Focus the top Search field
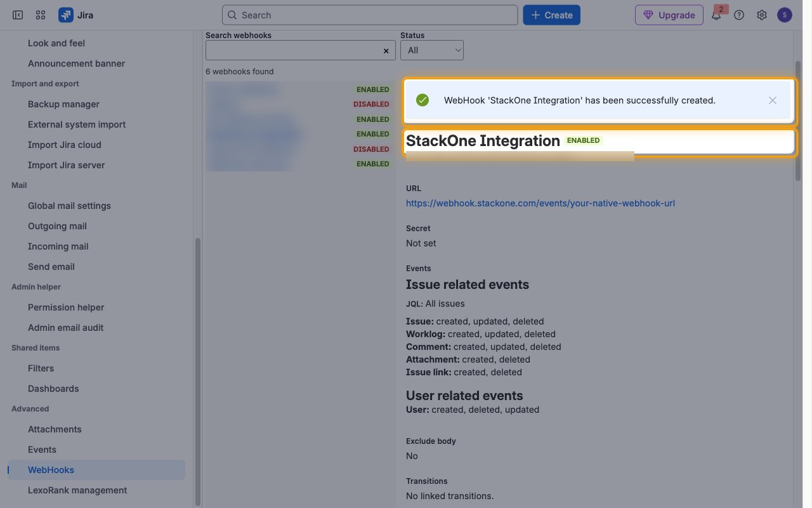This screenshot has height=508, width=812. point(370,15)
